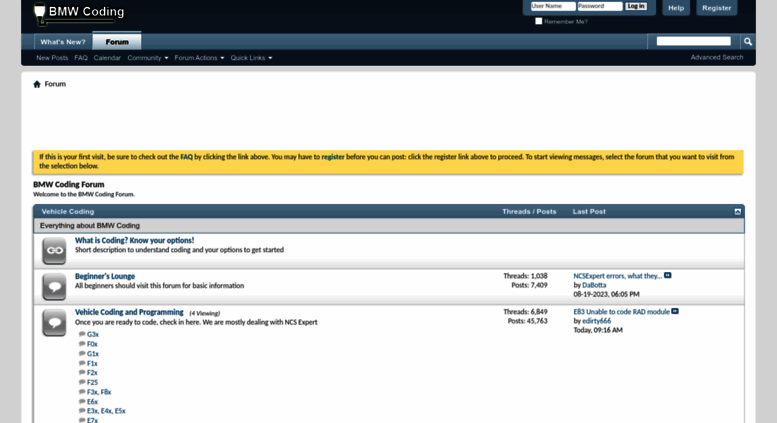Image resolution: width=777 pixels, height=423 pixels.
Task: Click the Threads: 6,849 count text
Action: 525,312
